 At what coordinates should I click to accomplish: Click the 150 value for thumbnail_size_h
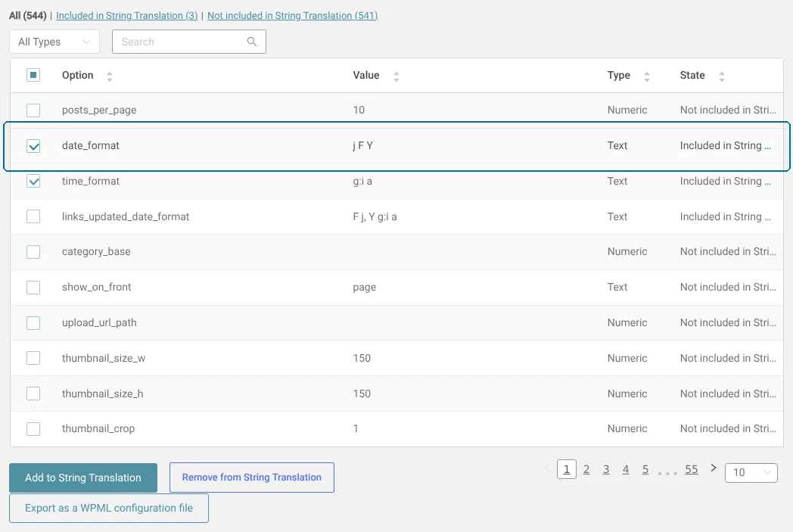362,394
